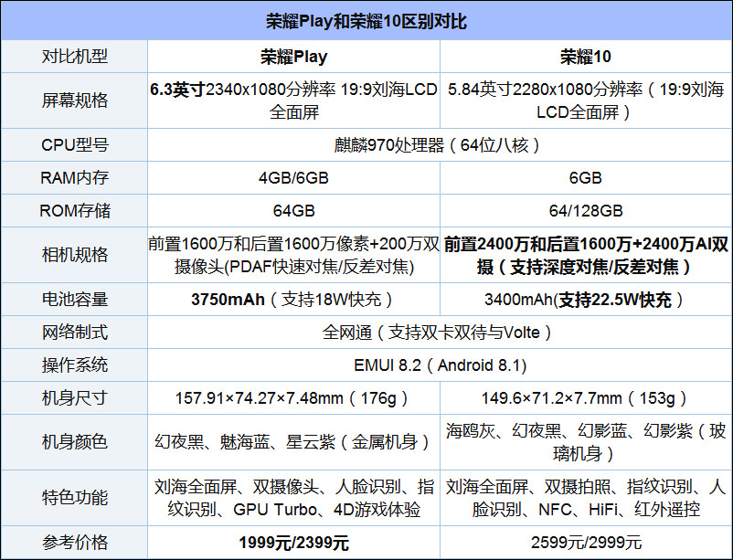The width and height of the screenshot is (733, 560).
Task: Click the 4GB/6GB RAM cell
Action: 294,177
